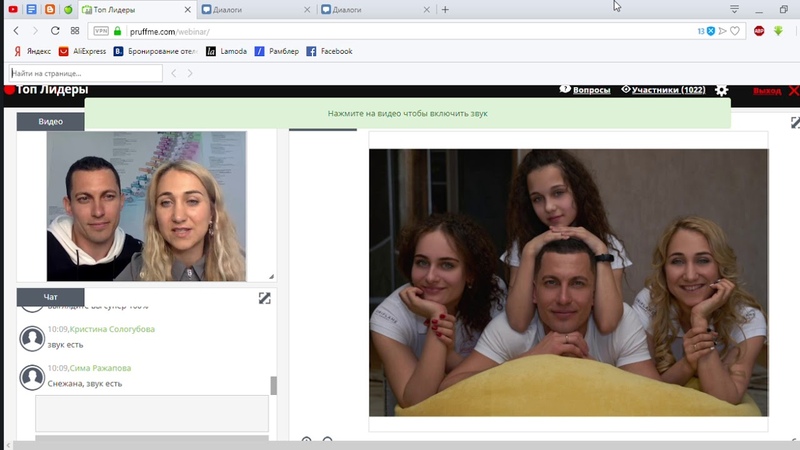Open the tab list menu

pos(734,9)
